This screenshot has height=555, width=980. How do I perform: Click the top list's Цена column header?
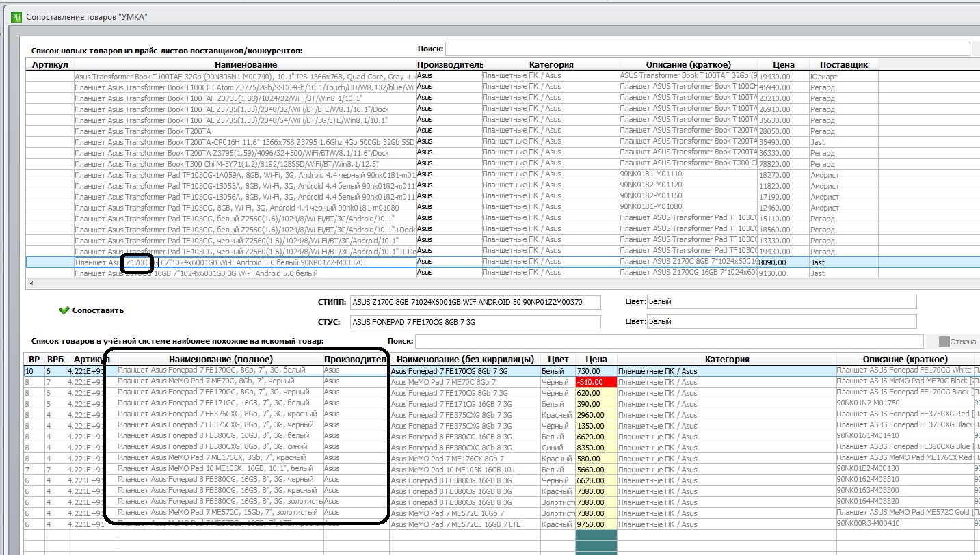(783, 64)
